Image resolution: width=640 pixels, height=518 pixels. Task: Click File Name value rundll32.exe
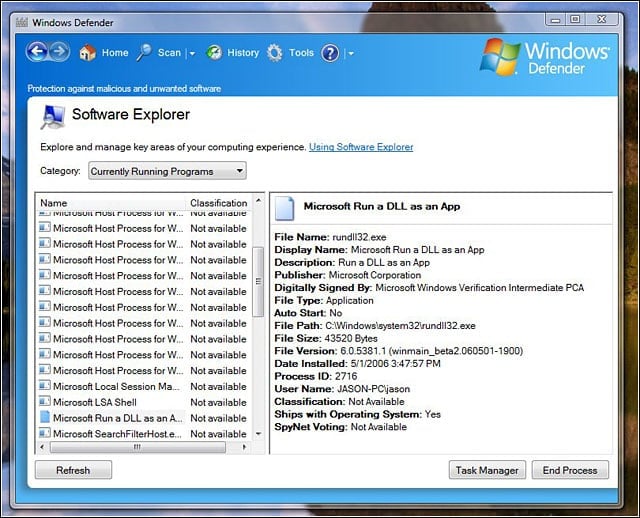click(359, 237)
